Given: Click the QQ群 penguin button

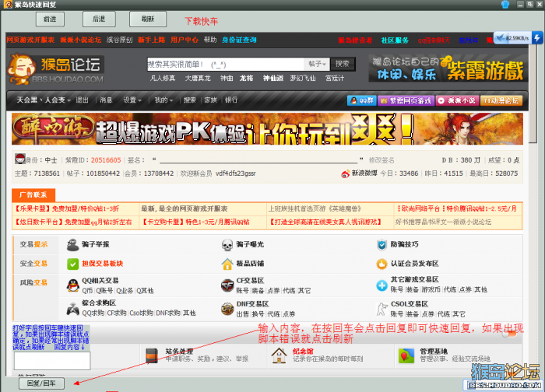Looking at the screenshot, I should [x=361, y=100].
